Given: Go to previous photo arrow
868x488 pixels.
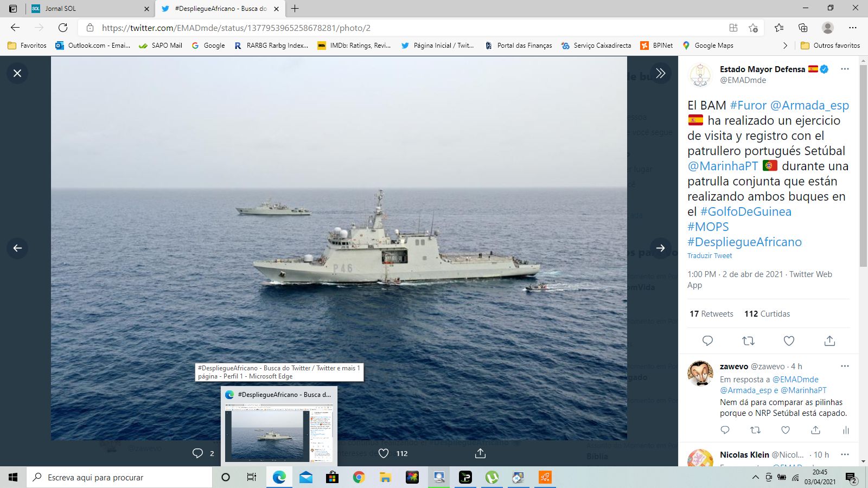Looking at the screenshot, I should [x=17, y=248].
